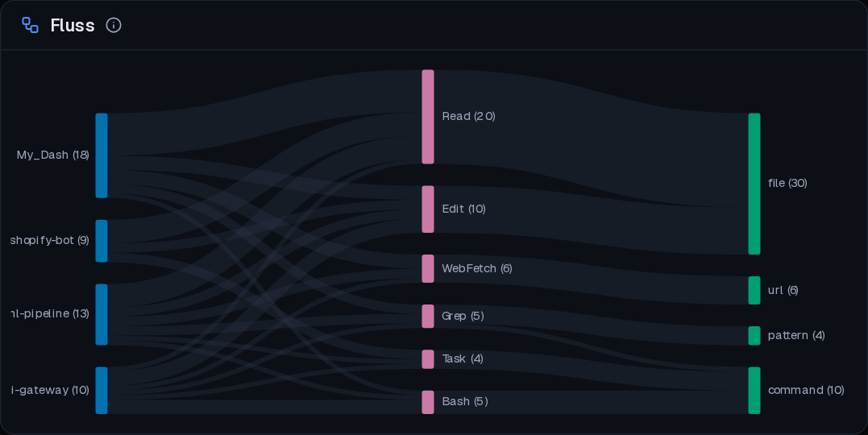Select the My_Dash blue node bar
The height and width of the screenshot is (435, 868).
point(102,155)
